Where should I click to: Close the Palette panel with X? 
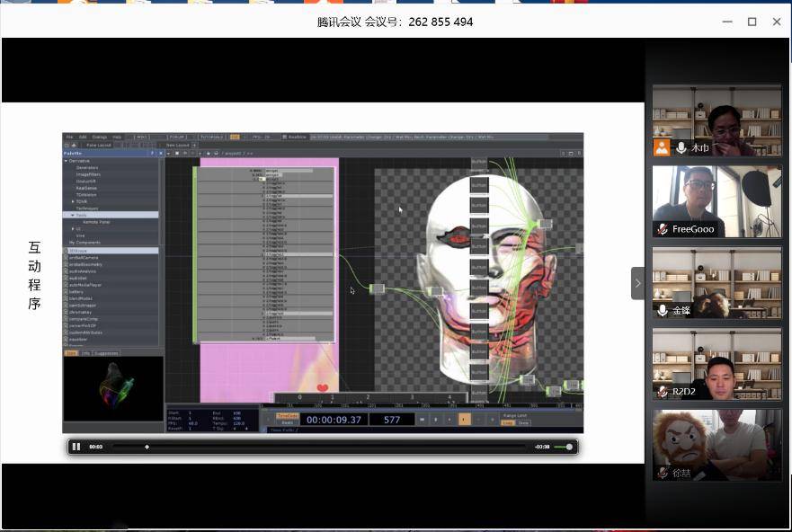(161, 153)
